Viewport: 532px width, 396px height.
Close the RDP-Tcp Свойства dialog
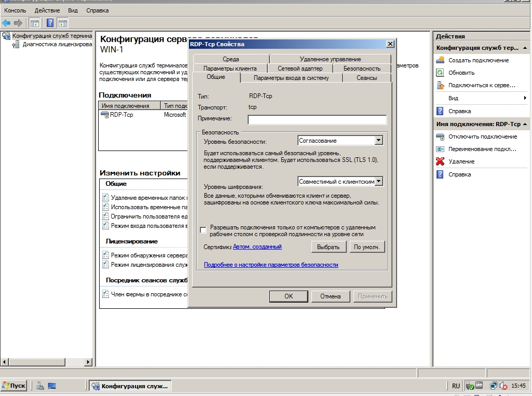[x=390, y=44]
